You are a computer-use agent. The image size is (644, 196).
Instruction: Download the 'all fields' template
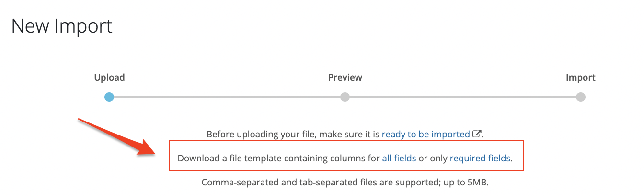coord(399,158)
